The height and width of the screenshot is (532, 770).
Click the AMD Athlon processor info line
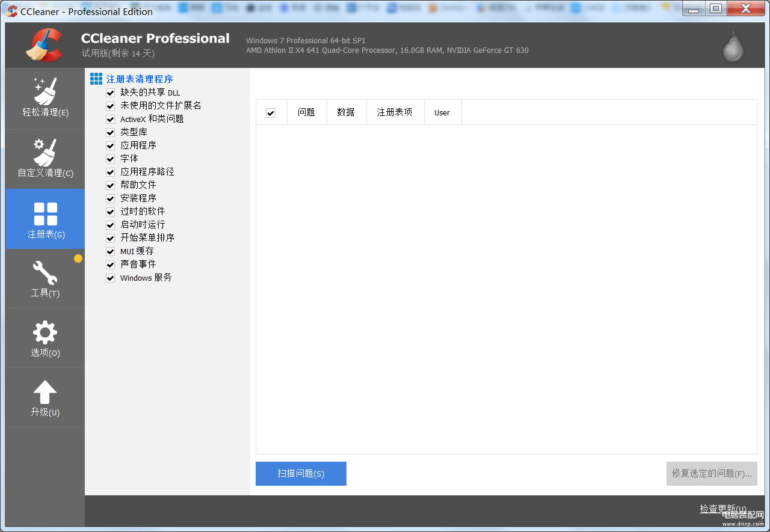[387, 50]
